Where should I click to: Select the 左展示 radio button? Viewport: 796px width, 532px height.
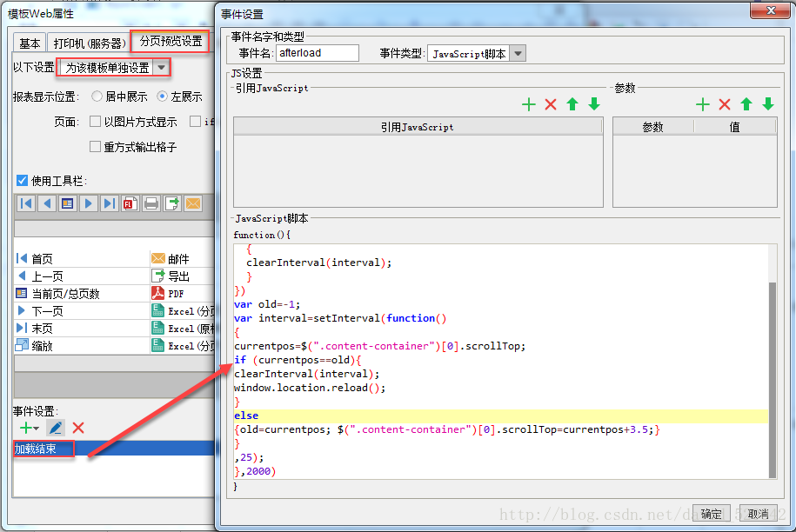pos(162,96)
